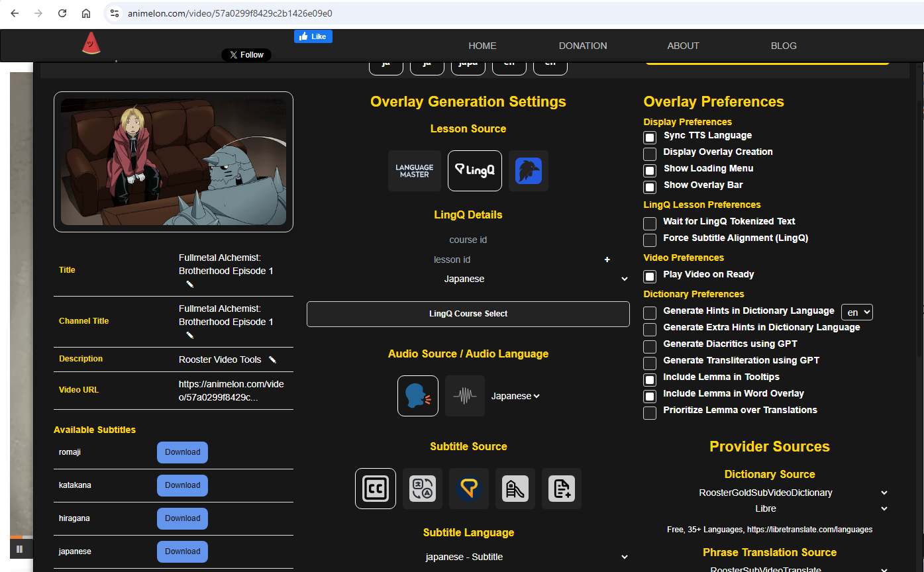Image resolution: width=924 pixels, height=572 pixels.
Task: Choose the add-file subtitle source icon
Action: [x=562, y=489]
